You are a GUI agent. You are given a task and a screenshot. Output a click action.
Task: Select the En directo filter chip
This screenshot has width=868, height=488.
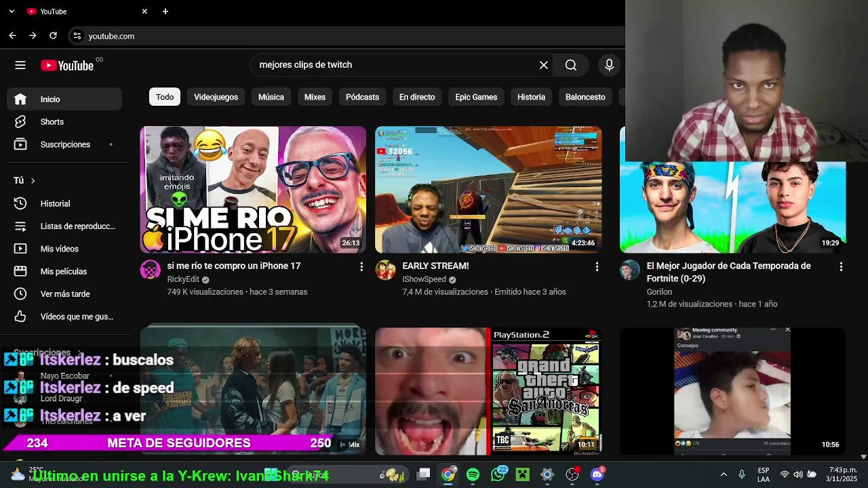point(417,97)
